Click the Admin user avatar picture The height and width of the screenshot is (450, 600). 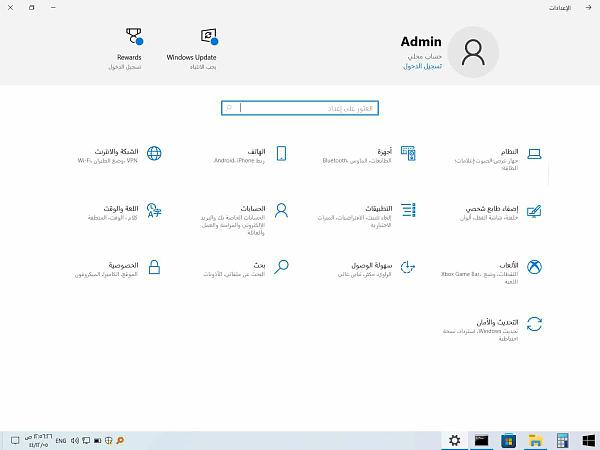click(x=473, y=52)
